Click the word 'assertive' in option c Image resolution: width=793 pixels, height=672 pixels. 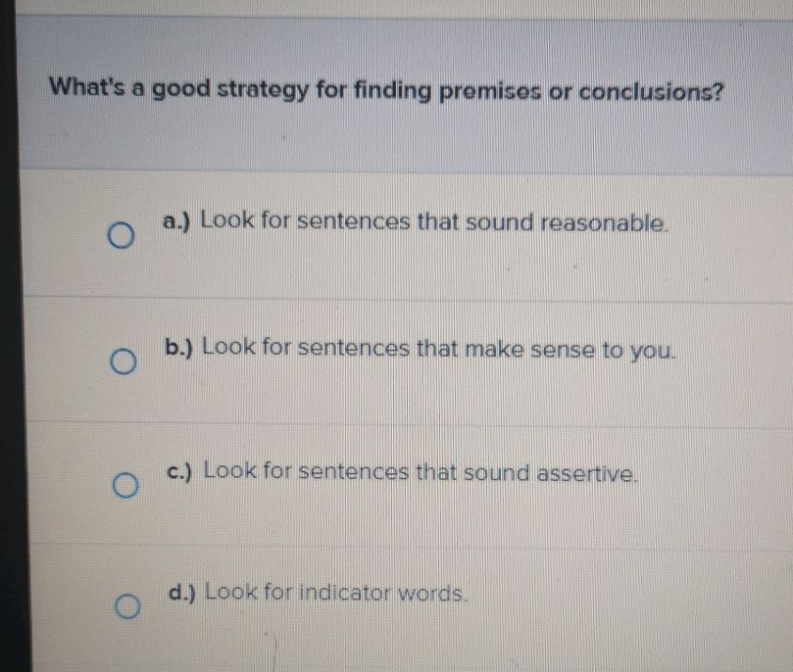[591, 472]
